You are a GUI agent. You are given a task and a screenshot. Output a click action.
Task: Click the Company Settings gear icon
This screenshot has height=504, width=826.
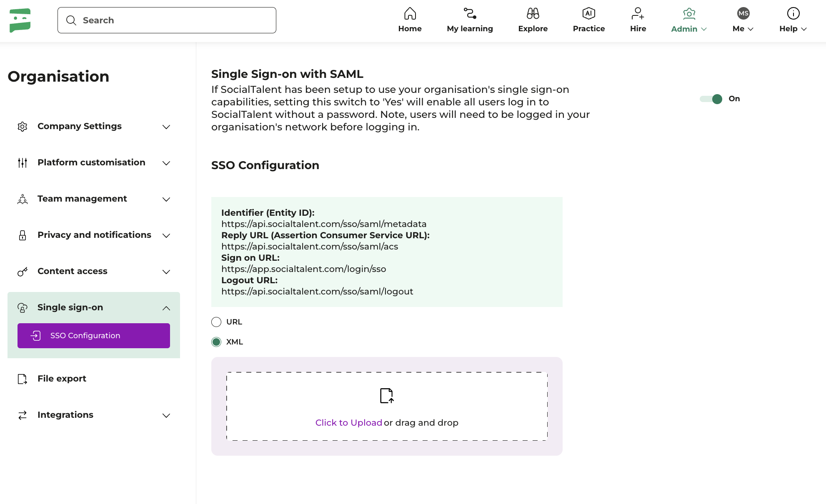23,127
